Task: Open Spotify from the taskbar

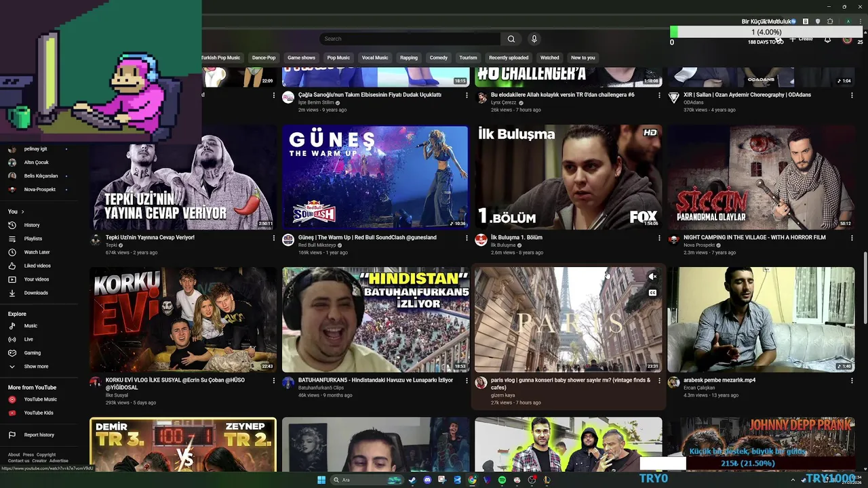Action: [x=502, y=480]
